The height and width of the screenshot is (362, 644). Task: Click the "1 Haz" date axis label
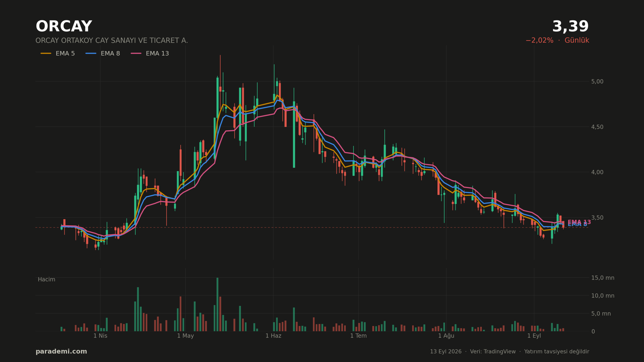click(x=273, y=336)
